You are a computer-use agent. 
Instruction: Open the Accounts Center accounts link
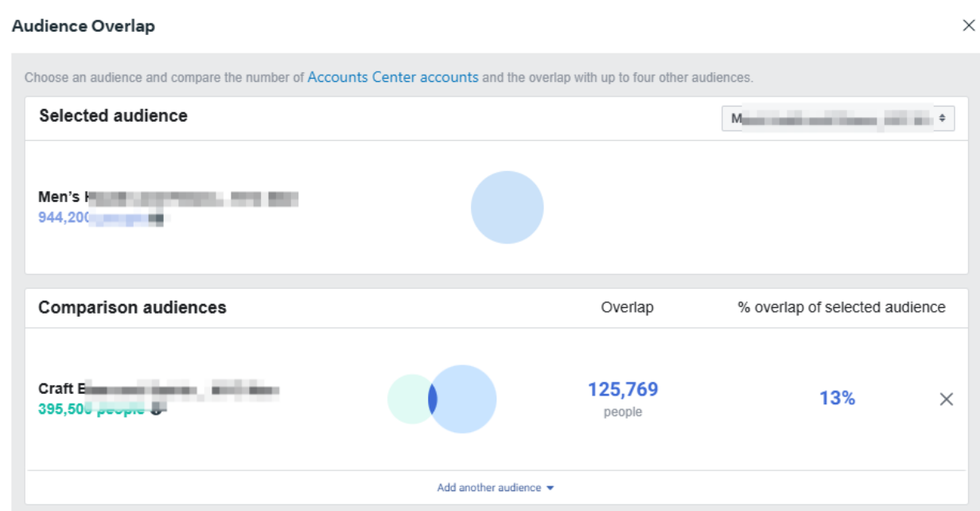tap(393, 77)
